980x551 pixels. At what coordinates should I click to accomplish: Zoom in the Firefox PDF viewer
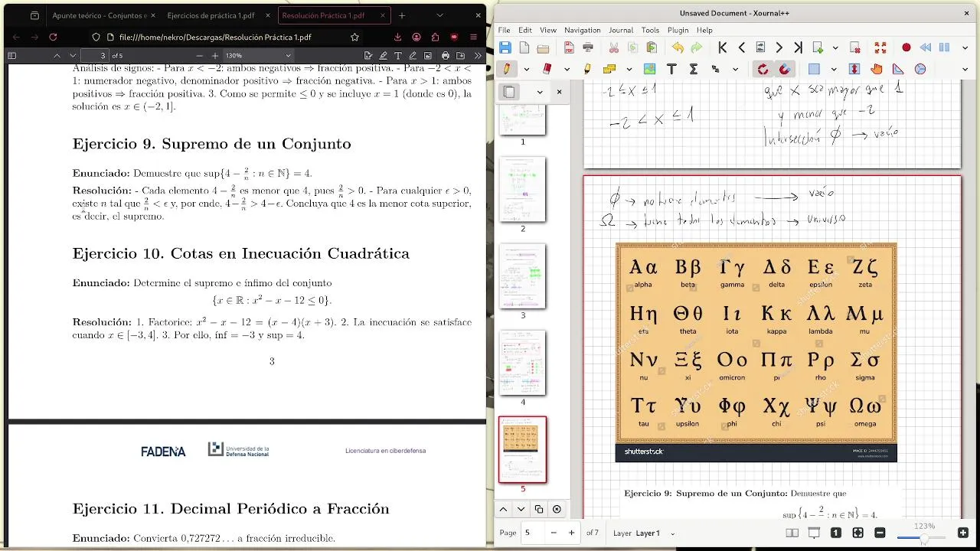tap(215, 56)
